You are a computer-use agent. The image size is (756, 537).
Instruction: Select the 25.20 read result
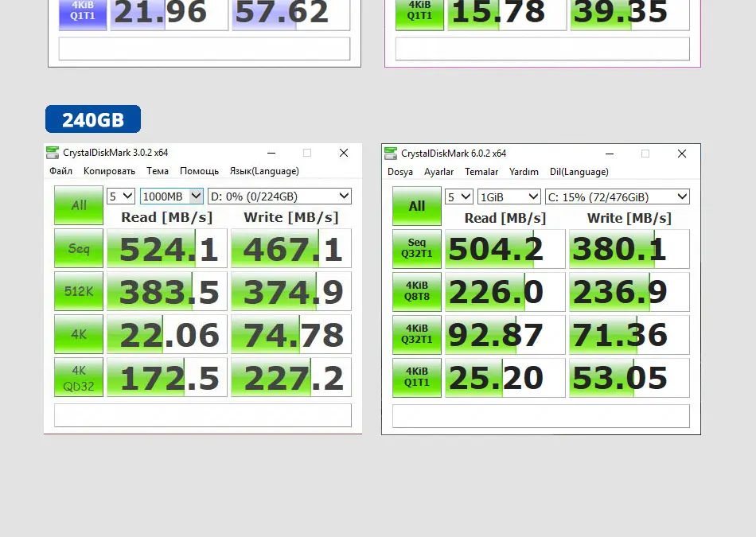[505, 377]
